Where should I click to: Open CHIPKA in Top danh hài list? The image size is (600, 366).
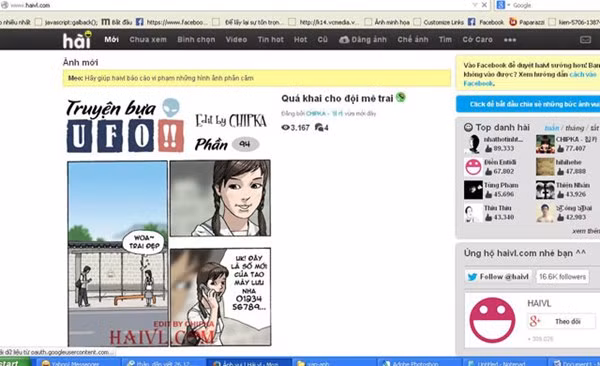point(576,139)
